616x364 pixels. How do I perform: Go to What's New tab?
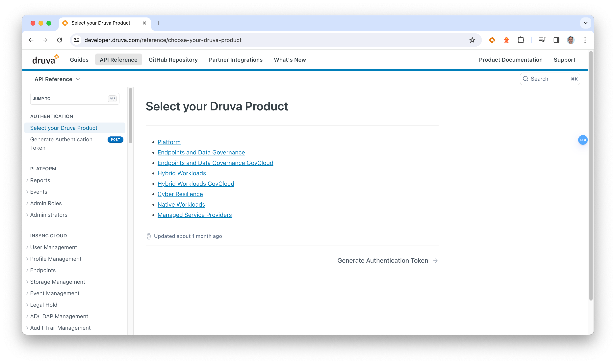click(x=290, y=60)
